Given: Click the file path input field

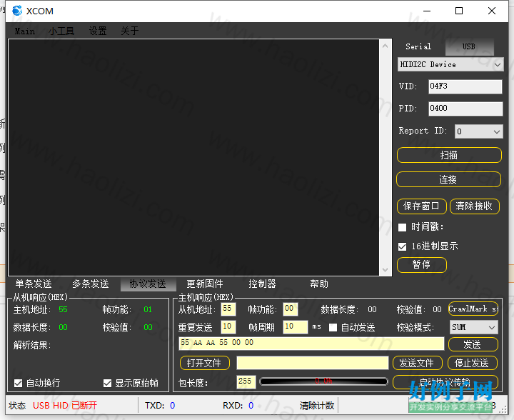Looking at the screenshot, I should [313, 363].
